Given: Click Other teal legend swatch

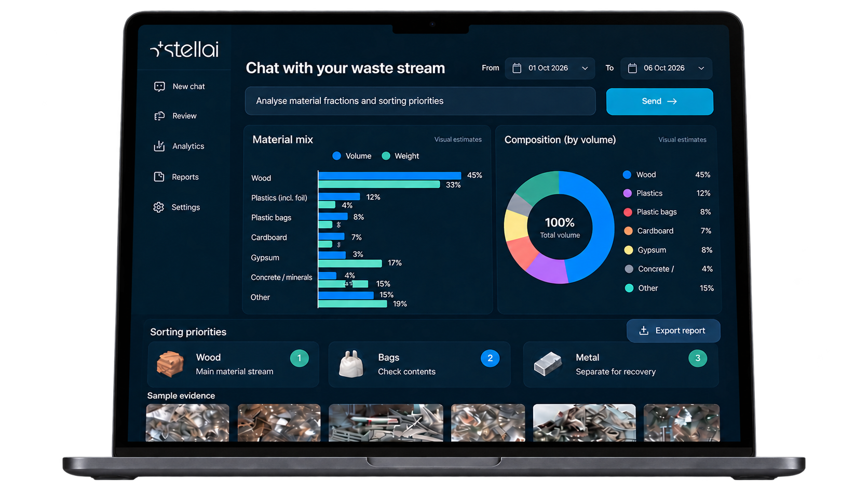Looking at the screenshot, I should tap(629, 288).
